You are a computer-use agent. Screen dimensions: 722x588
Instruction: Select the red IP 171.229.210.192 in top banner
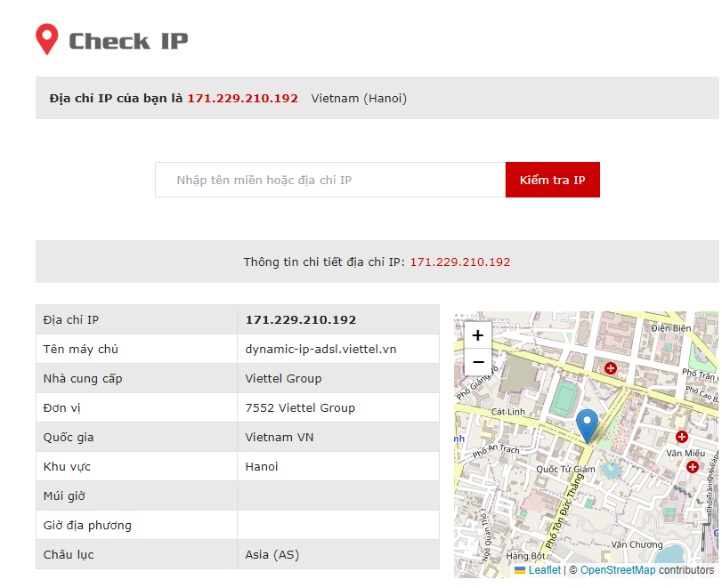243,99
